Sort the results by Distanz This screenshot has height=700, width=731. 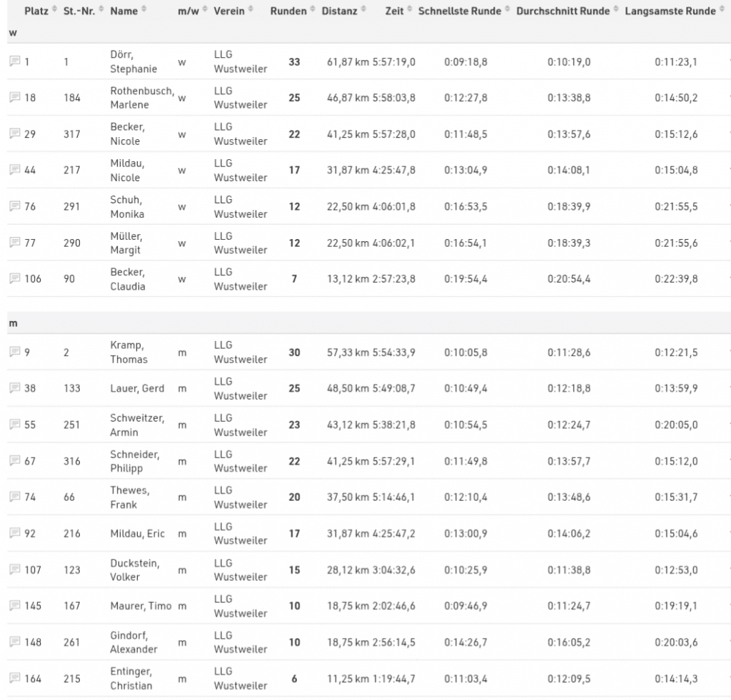point(340,11)
